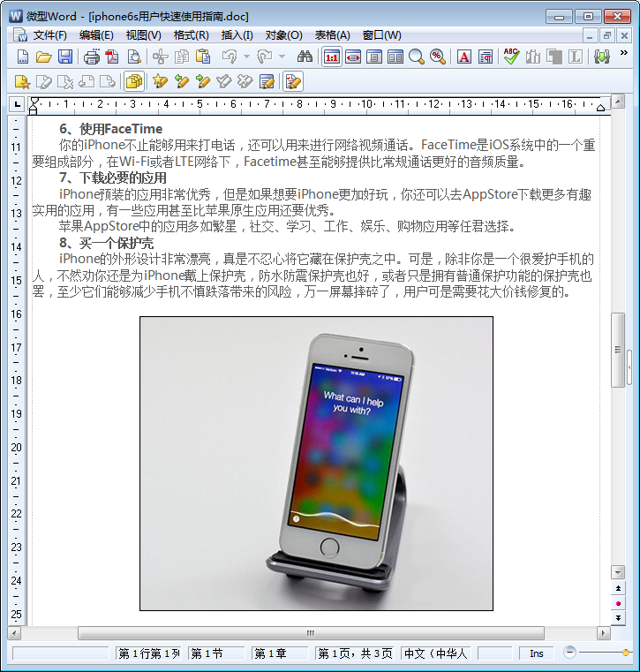640x672 pixels.
Task: Show more toolbar buttons with chevron overflow
Action: (624, 53)
